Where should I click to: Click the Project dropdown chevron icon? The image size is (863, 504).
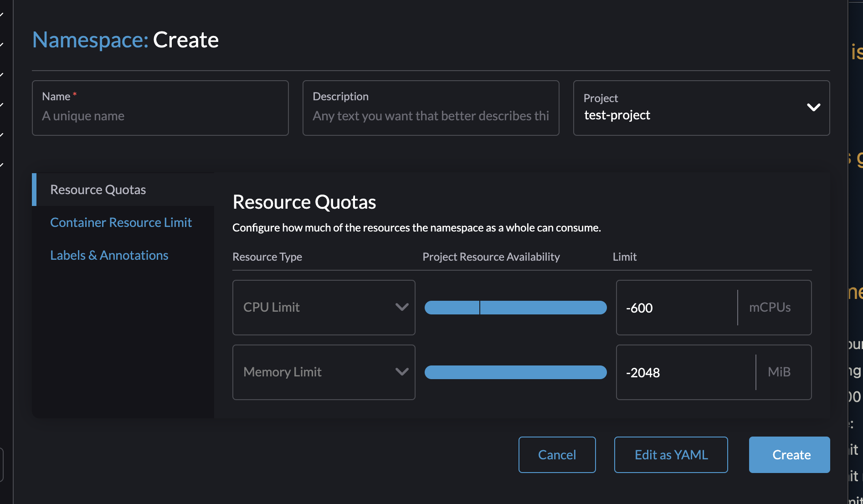point(813,108)
